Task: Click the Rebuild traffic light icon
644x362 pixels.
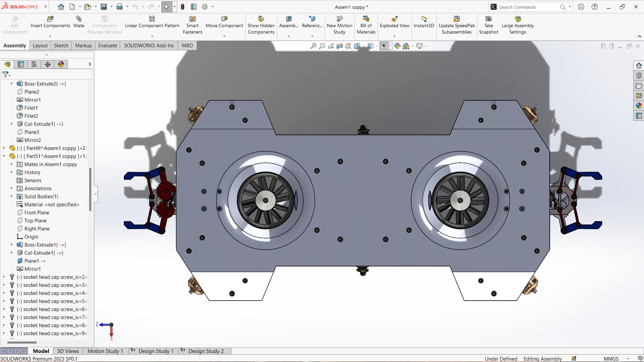Action: (183, 7)
